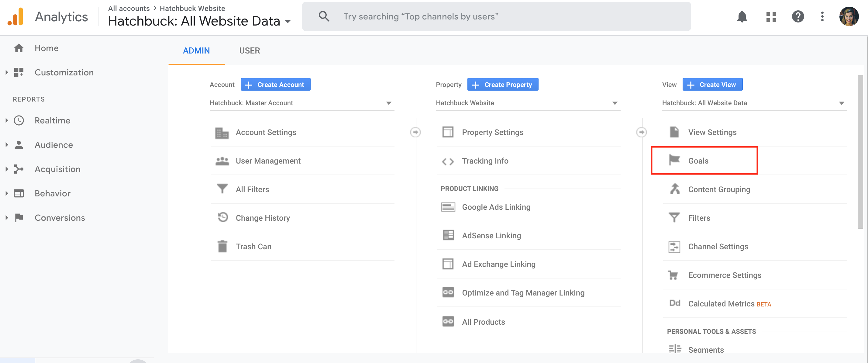The height and width of the screenshot is (363, 868).
Task: Expand the Conversions reports section
Action: pyautogui.click(x=6, y=217)
